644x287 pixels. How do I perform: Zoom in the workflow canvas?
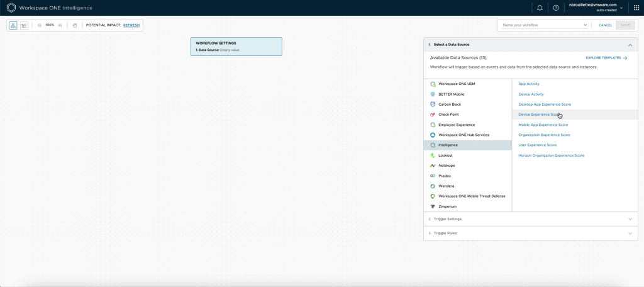click(60, 25)
